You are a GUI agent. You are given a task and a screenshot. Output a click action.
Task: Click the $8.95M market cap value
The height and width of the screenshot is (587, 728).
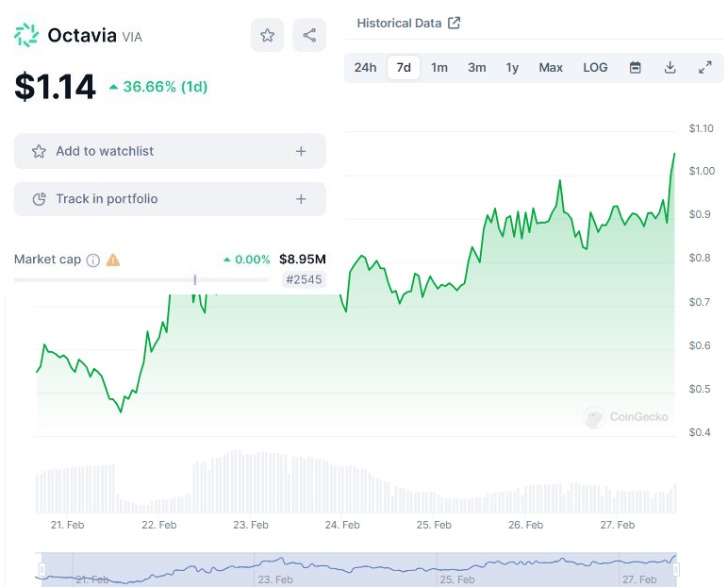pos(303,259)
